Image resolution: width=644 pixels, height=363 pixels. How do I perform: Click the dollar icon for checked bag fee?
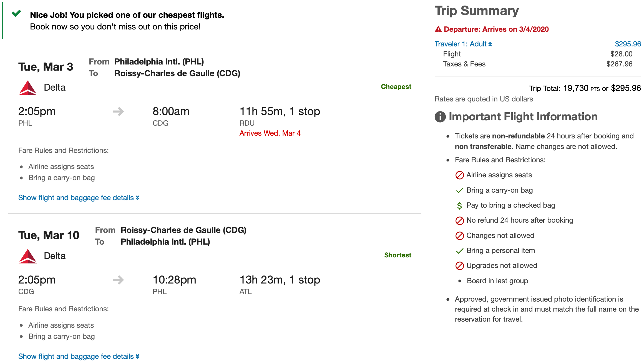460,206
